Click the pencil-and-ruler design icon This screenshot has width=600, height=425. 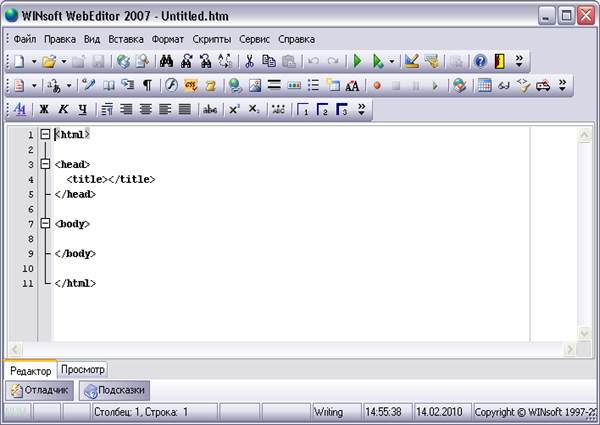(412, 61)
